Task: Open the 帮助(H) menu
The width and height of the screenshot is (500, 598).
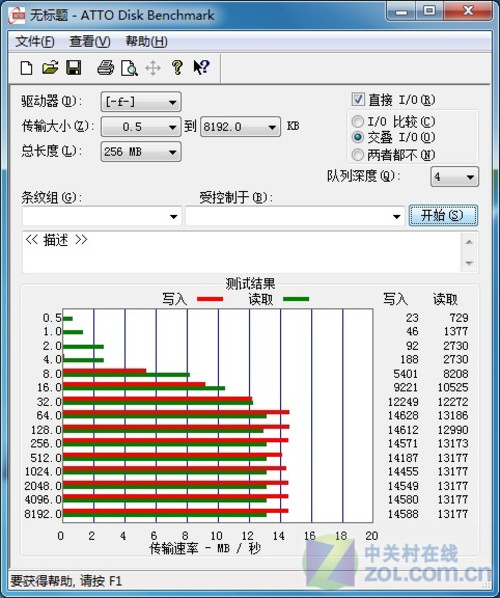Action: coord(146,41)
